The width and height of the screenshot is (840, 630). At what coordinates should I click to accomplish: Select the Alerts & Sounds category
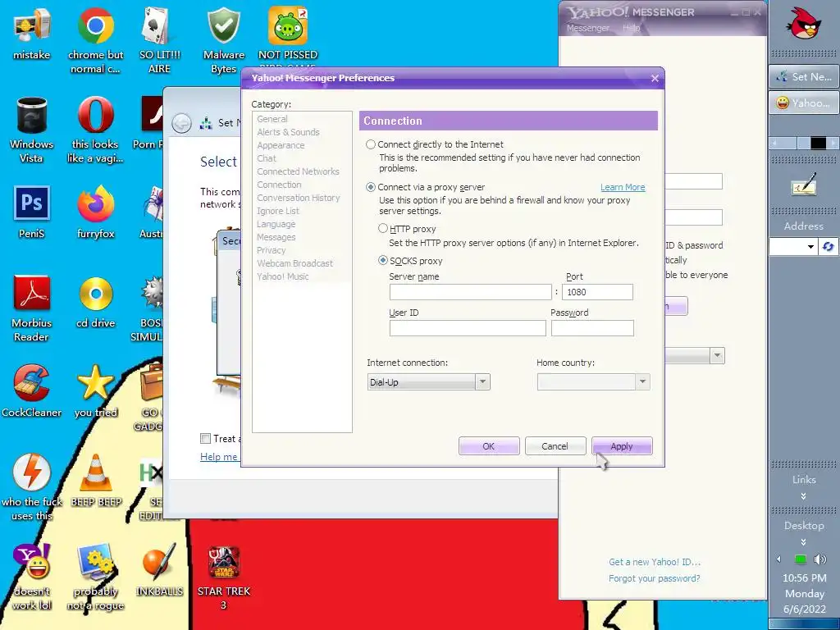click(288, 132)
